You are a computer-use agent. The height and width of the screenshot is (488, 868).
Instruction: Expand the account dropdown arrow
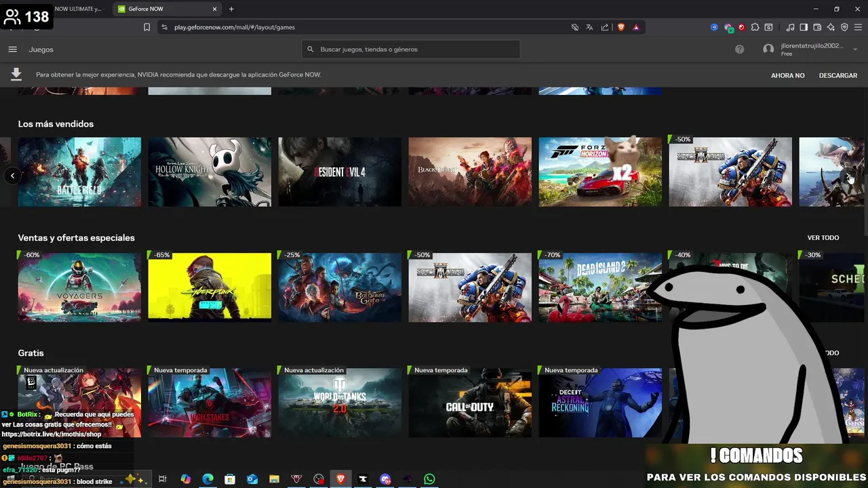pyautogui.click(x=855, y=49)
